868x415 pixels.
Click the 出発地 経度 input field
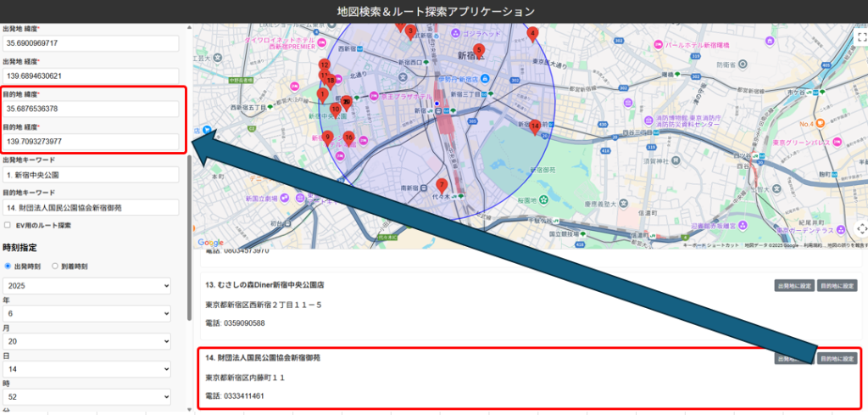[x=91, y=76]
